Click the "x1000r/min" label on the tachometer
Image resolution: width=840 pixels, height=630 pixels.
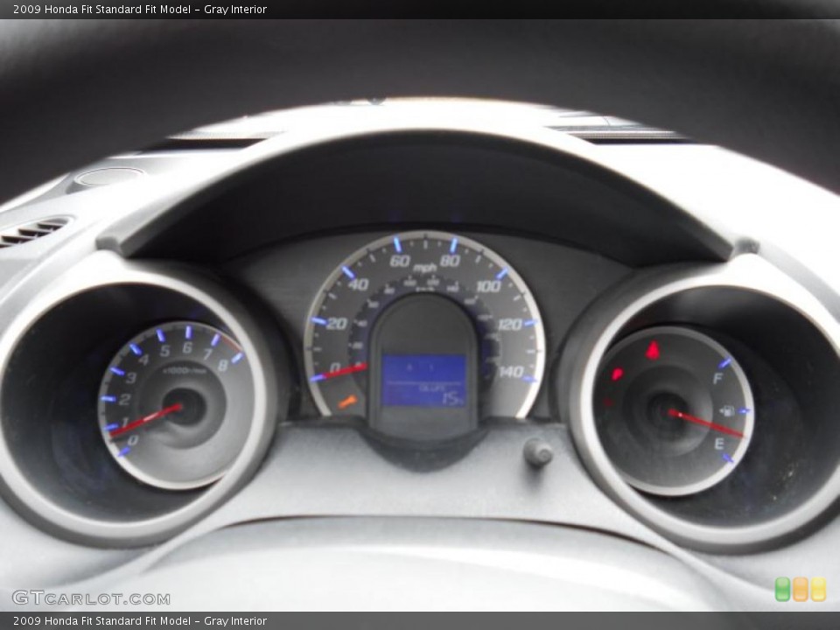[185, 371]
